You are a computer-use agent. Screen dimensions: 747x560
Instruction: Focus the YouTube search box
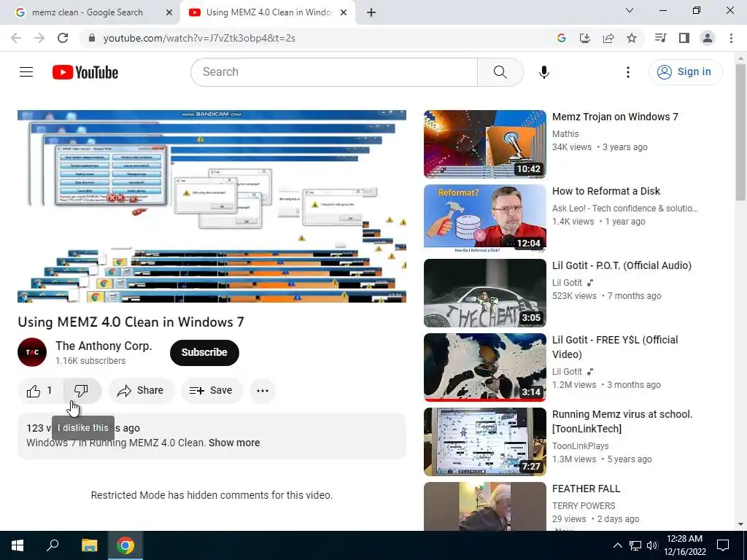tap(334, 72)
